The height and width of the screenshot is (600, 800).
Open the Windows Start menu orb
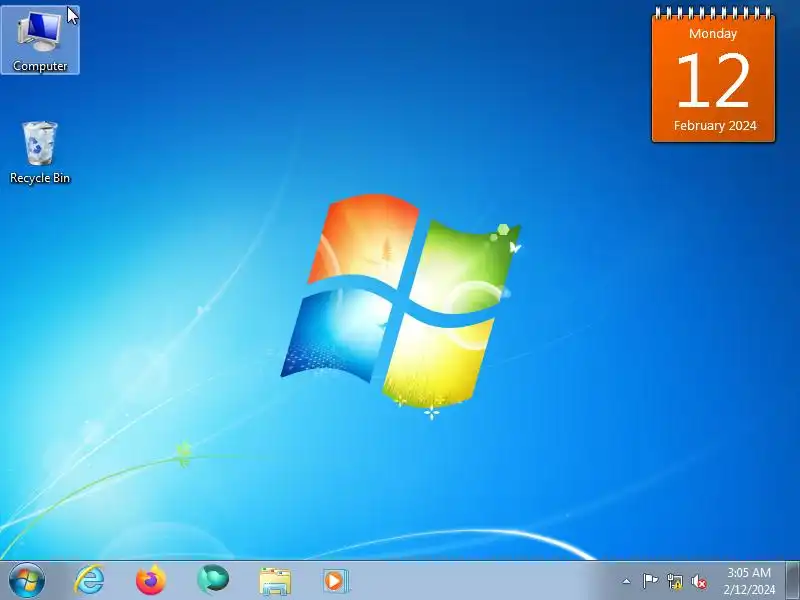tap(27, 581)
